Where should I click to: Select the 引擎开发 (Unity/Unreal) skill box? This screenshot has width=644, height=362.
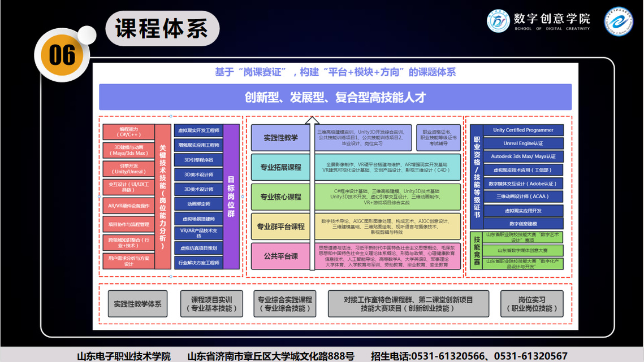pos(128,169)
